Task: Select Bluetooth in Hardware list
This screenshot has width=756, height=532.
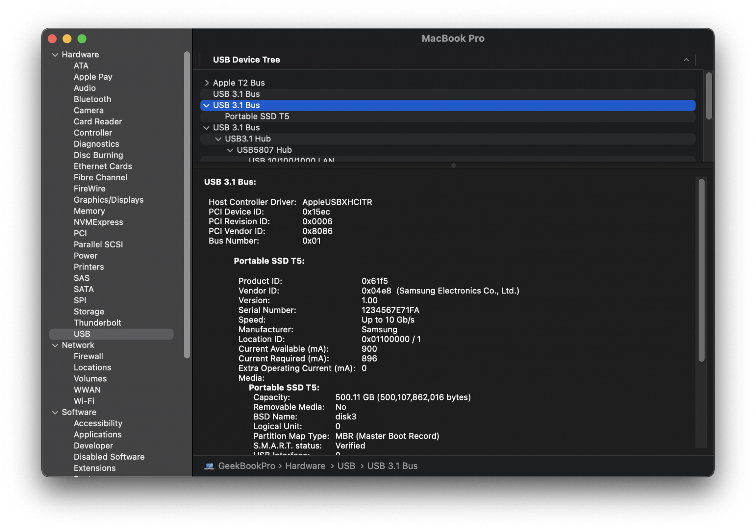Action: click(x=92, y=99)
